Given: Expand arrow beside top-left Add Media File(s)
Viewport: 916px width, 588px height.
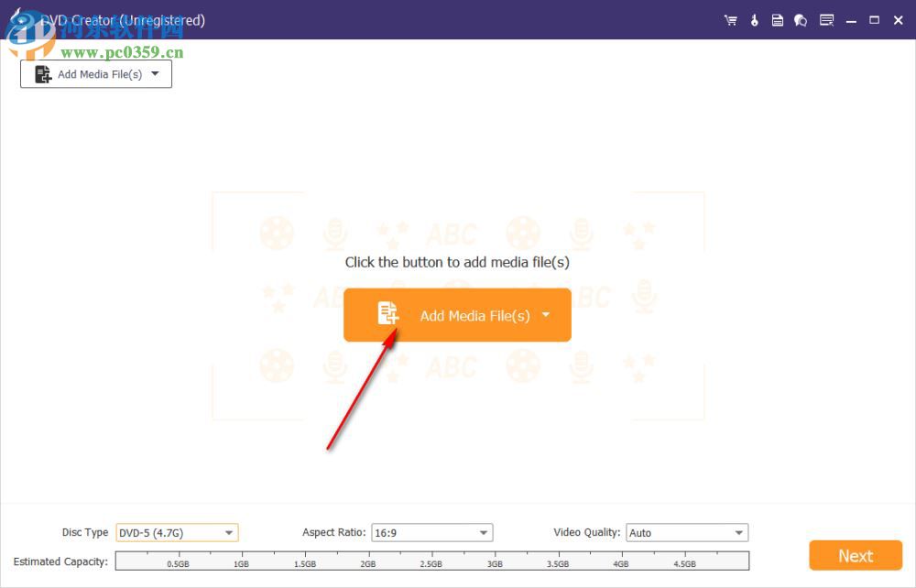Looking at the screenshot, I should [x=155, y=73].
